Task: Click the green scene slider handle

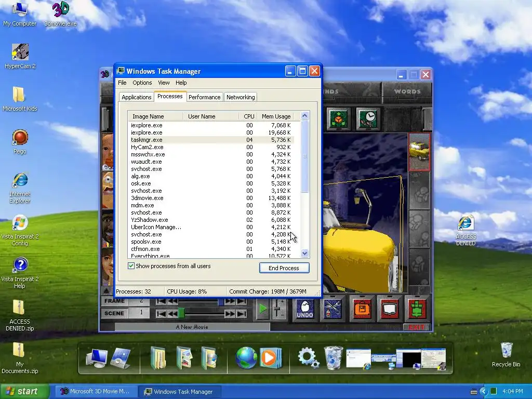Action: (181, 313)
